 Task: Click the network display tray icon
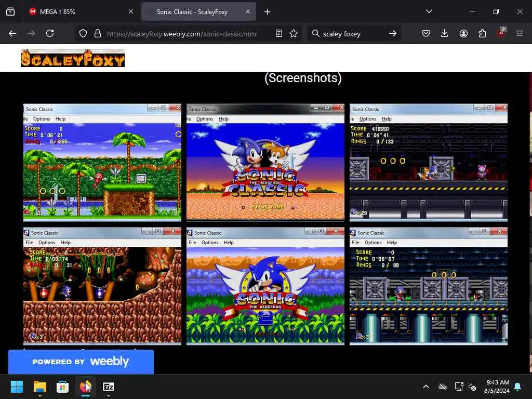click(x=459, y=387)
